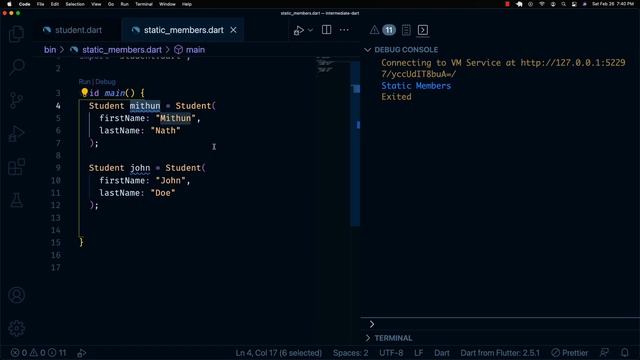
Task: Click the "Nath" string literal
Action: tap(165, 131)
